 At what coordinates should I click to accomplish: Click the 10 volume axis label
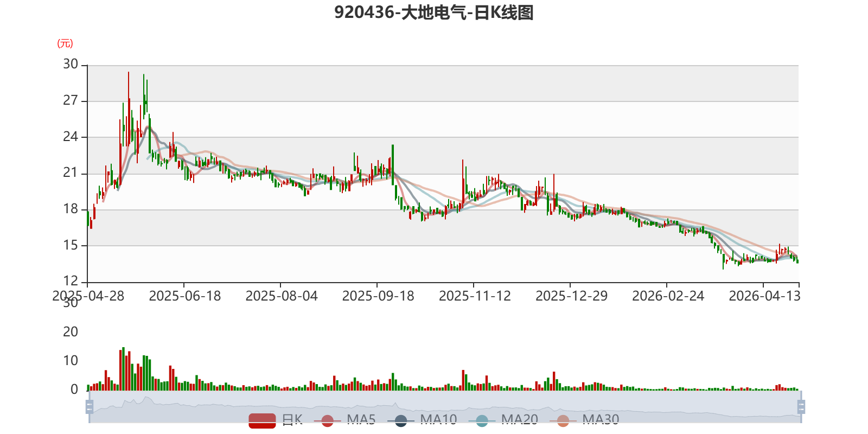point(71,361)
